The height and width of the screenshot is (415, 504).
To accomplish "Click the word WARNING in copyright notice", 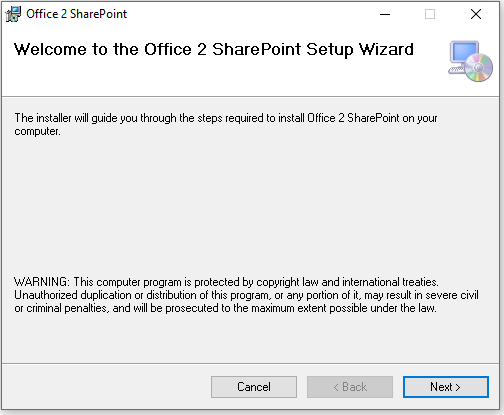I will point(41,282).
